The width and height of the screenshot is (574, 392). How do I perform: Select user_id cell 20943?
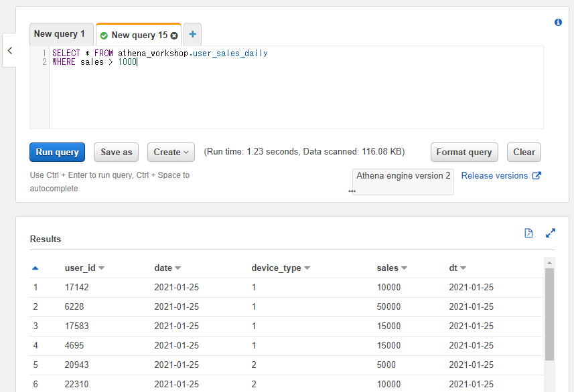click(x=76, y=365)
